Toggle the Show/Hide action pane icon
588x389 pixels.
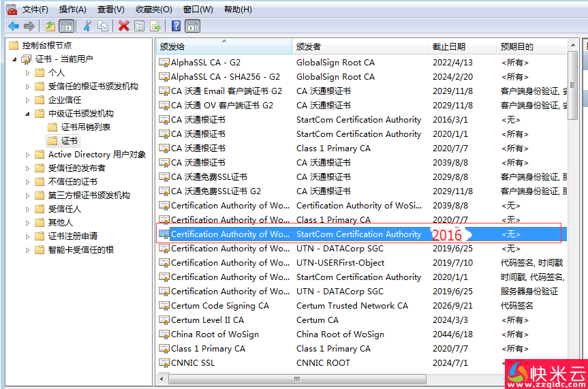193,27
